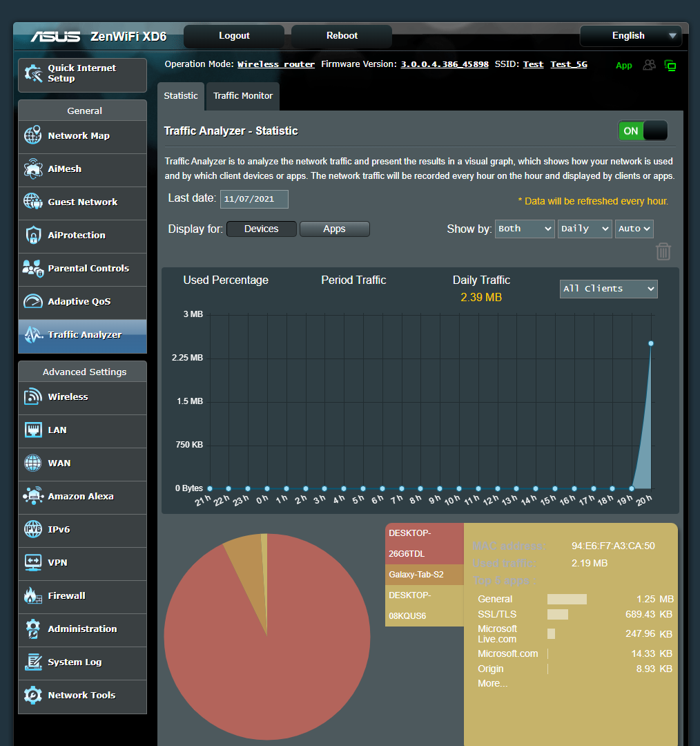Select Galaxy-Tab-S2 orange legend swatch

click(x=424, y=575)
